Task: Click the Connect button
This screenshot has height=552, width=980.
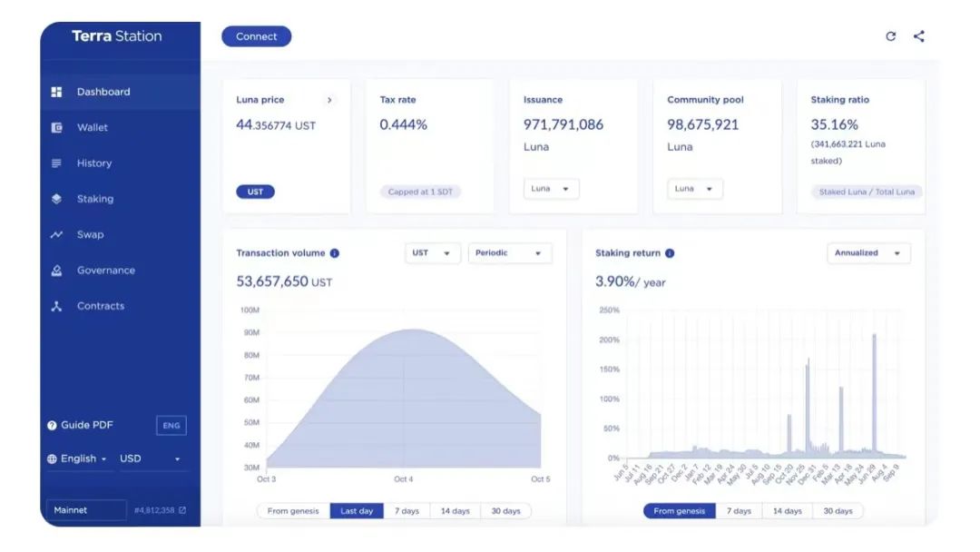Action: point(256,36)
